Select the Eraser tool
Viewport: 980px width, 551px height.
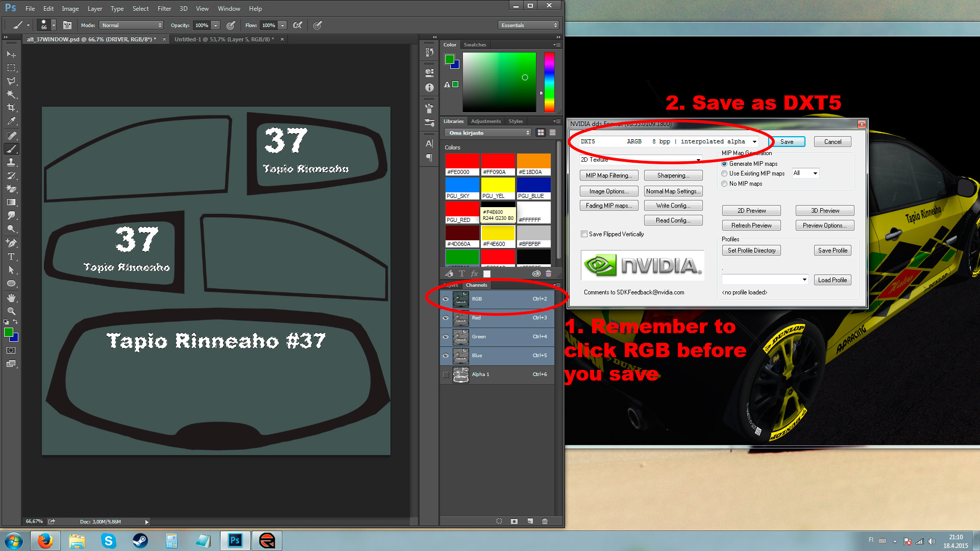coord(11,189)
